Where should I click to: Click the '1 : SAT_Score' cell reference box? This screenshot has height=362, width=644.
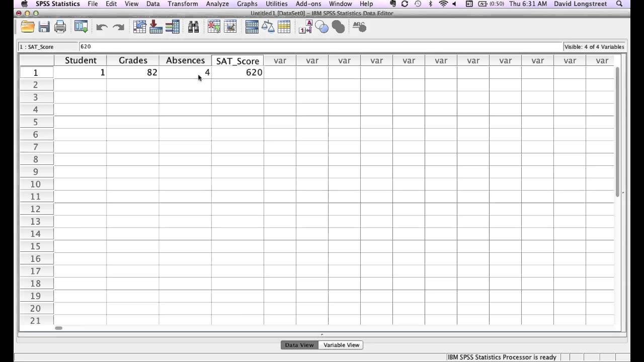[x=48, y=46]
